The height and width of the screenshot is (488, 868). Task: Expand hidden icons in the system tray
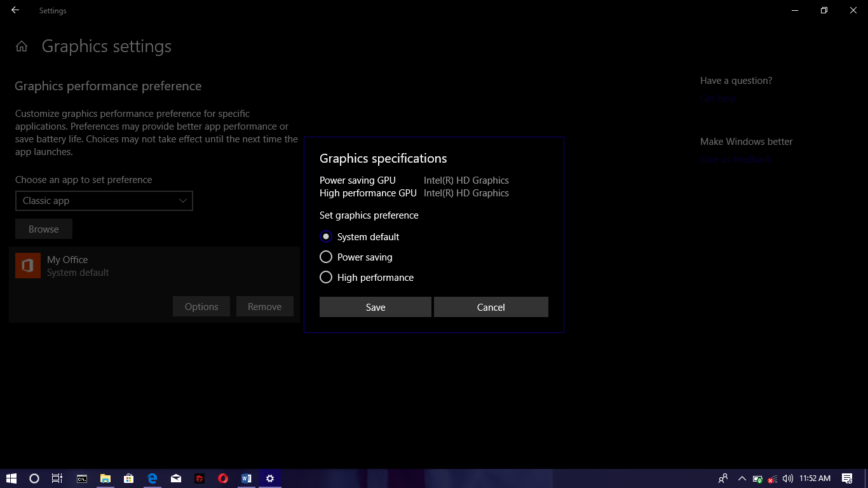[x=741, y=478]
